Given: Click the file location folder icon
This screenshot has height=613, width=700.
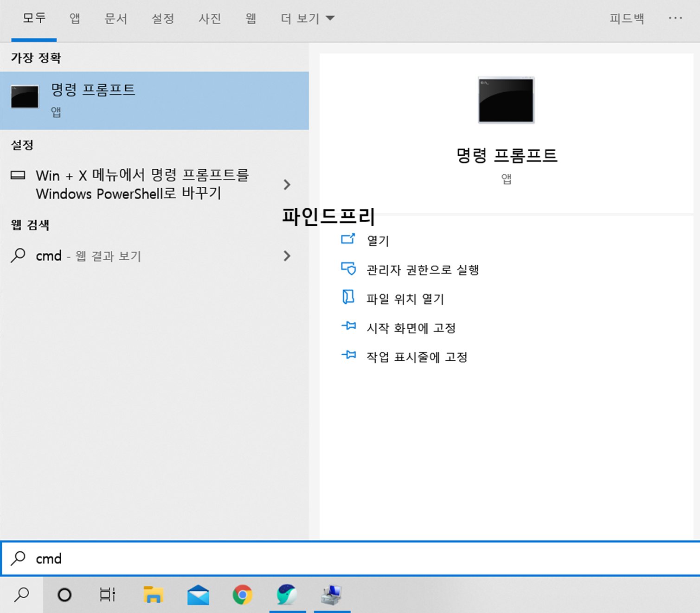Looking at the screenshot, I should click(348, 297).
